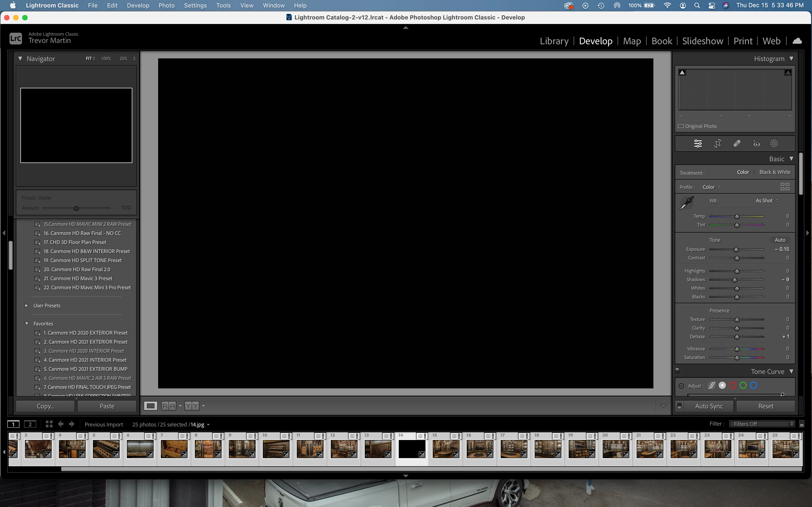Click the Copy... button
This screenshot has height=507, width=812.
click(45, 406)
